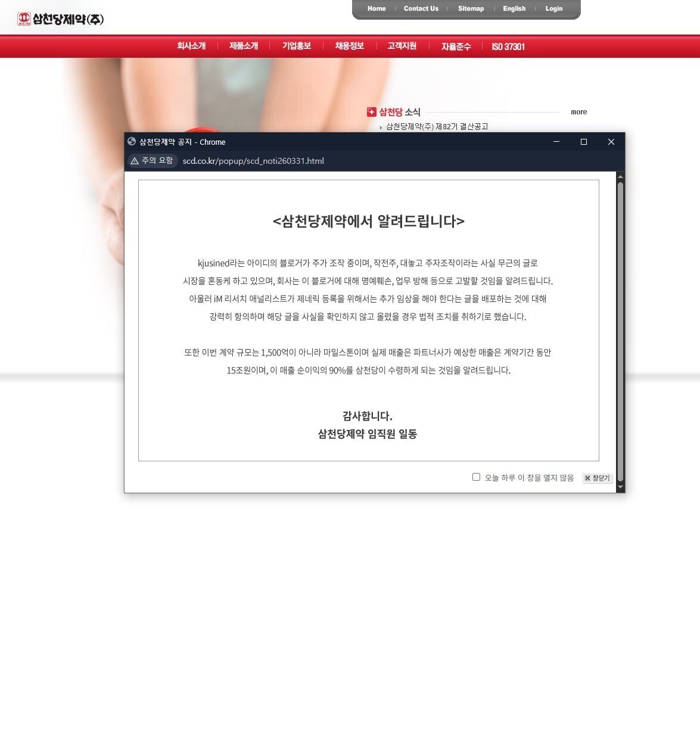This screenshot has width=700, height=753.
Task: Open the Sitemap link
Action: point(471,8)
